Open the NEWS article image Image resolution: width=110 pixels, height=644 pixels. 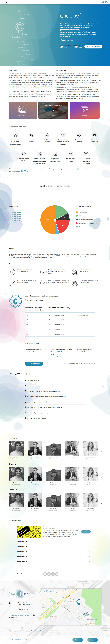click(29, 532)
